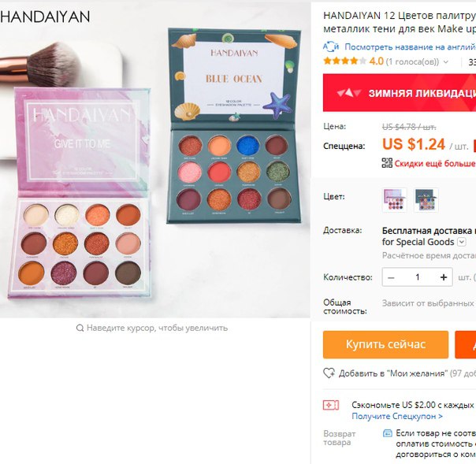This screenshot has width=476, height=464.
Task: Select the pink palette color option
Action: click(394, 199)
